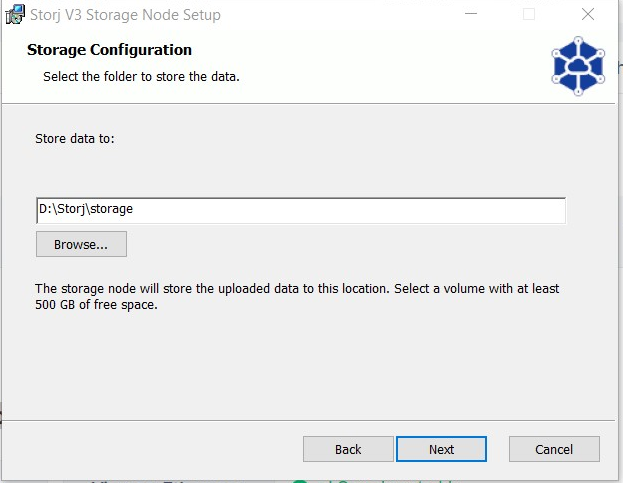Viewport: 623px width, 483px height.
Task: Close the Storj setup window
Action: pos(588,14)
